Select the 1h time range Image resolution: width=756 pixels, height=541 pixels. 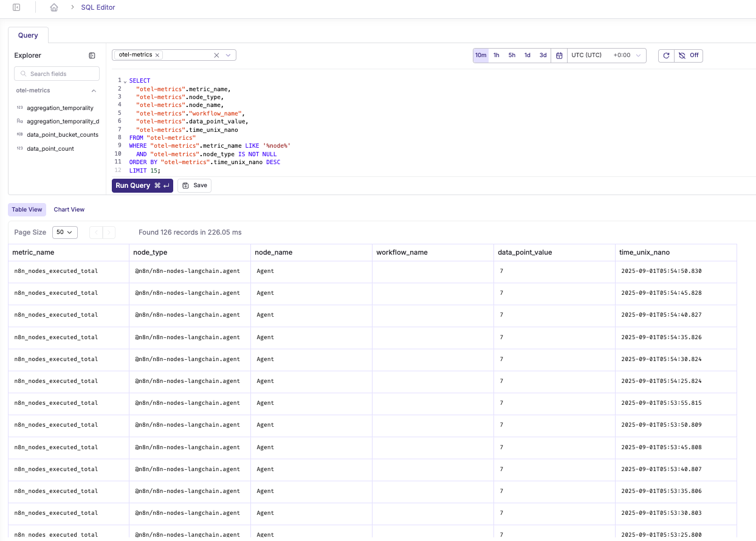(497, 55)
